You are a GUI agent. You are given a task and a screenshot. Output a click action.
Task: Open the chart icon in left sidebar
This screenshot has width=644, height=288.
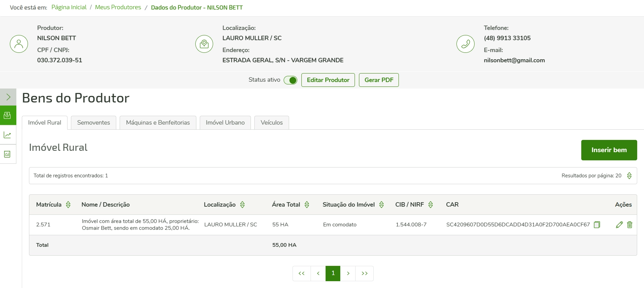8,135
